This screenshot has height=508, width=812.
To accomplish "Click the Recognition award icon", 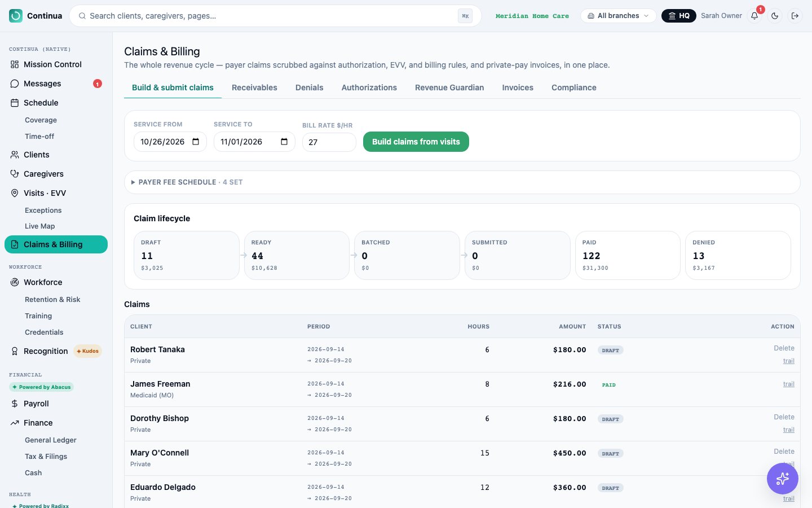I will (x=15, y=351).
